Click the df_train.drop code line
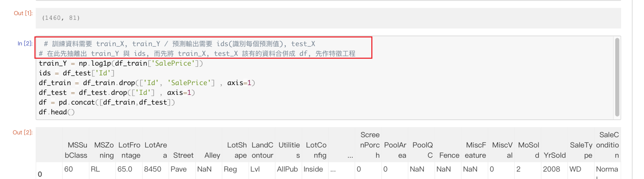Screen dimensions: 644x179 (147, 83)
